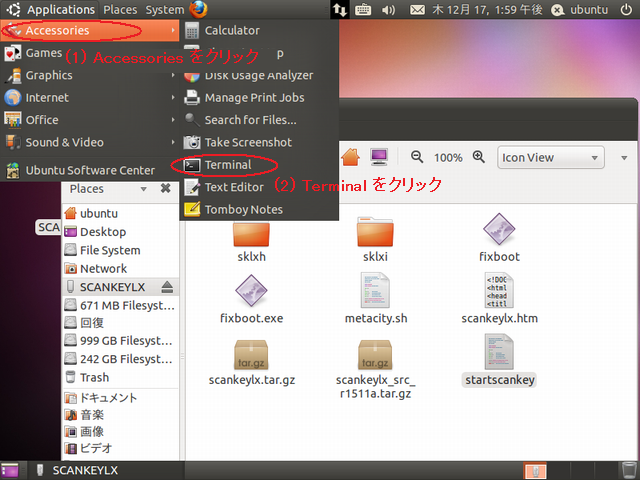Open Trash in sidebar
The image size is (640, 480).
pyautogui.click(x=120, y=378)
